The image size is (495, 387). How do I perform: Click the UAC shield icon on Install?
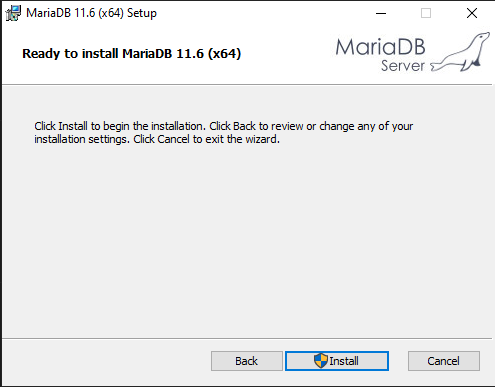[x=321, y=361]
